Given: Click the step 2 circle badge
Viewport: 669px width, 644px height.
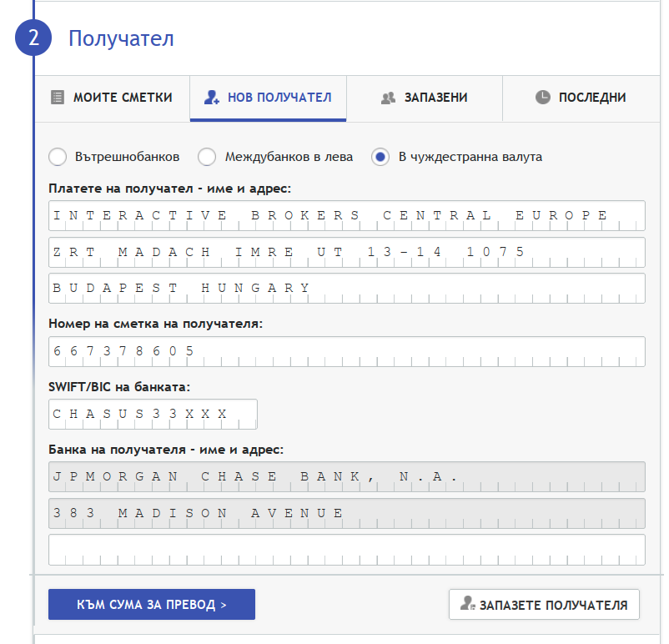Looking at the screenshot, I should (33, 38).
